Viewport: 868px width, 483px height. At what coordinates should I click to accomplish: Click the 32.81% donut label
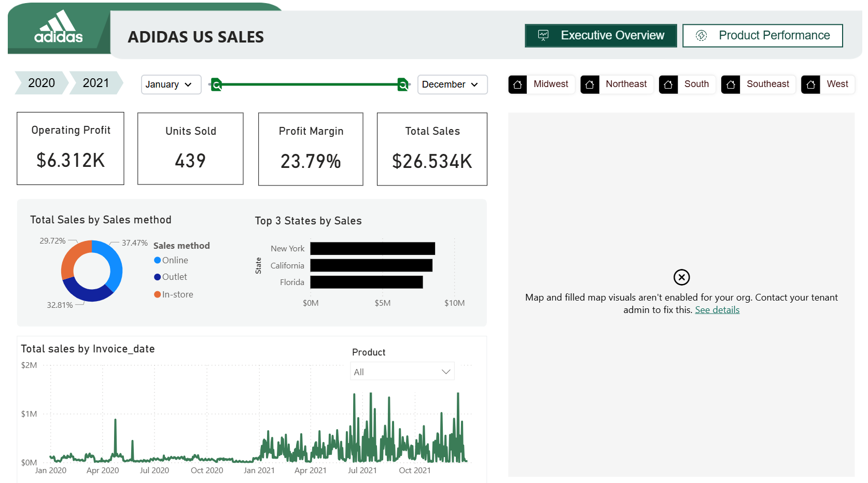pyautogui.click(x=60, y=305)
